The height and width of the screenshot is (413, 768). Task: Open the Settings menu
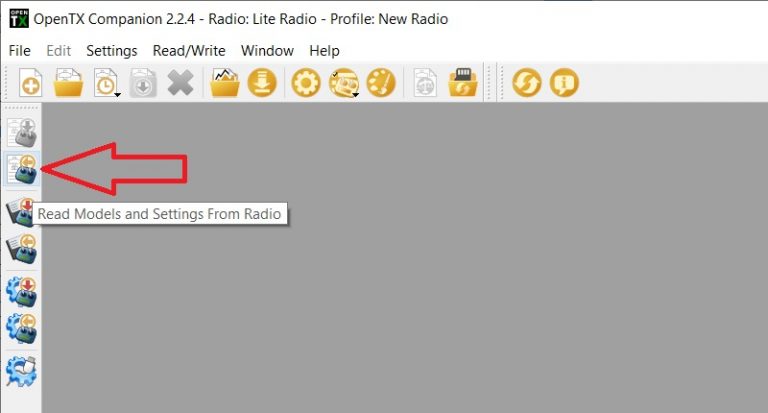click(x=112, y=50)
